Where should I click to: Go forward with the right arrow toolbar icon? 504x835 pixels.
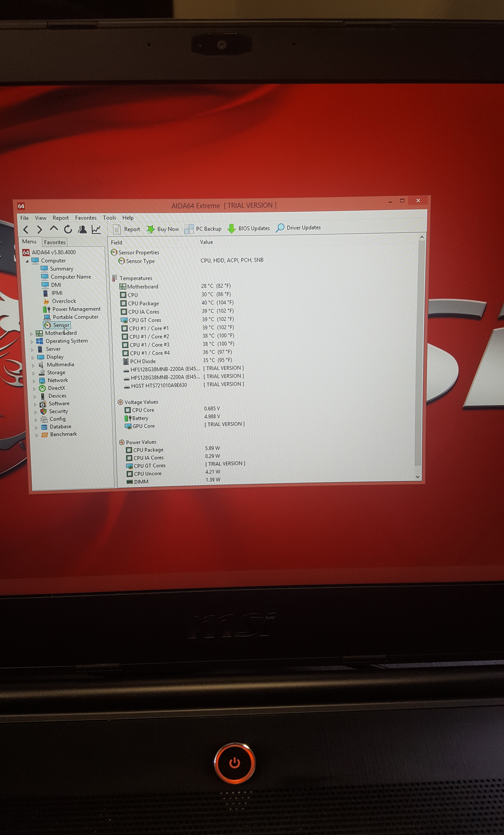pos(40,230)
